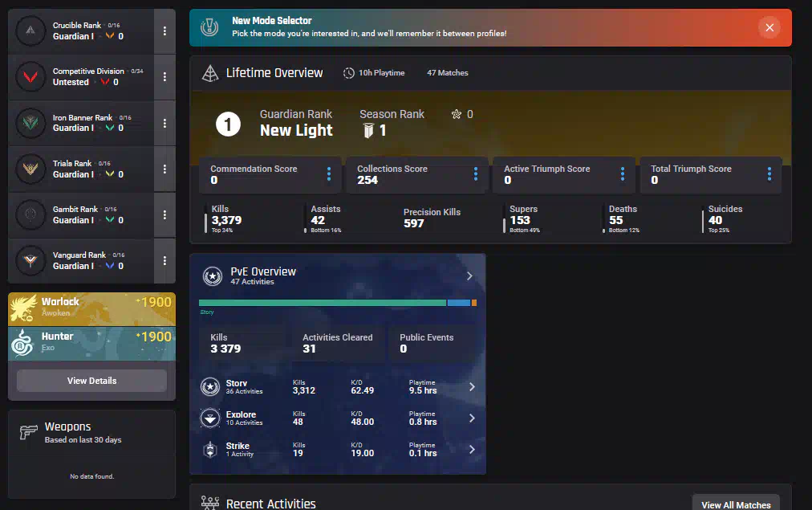Click the Activities Cleared 31 stat
812x510 pixels.
coord(338,343)
